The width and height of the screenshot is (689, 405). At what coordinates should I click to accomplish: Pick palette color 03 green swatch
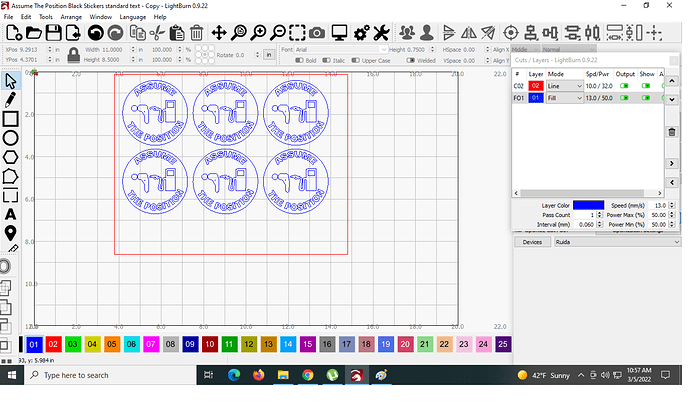[x=72, y=344]
